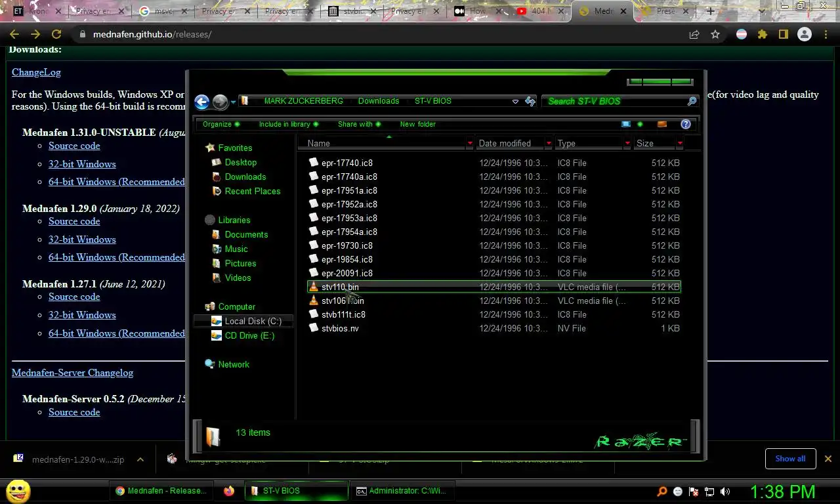
Task: Open Documents library
Action: pos(246,234)
